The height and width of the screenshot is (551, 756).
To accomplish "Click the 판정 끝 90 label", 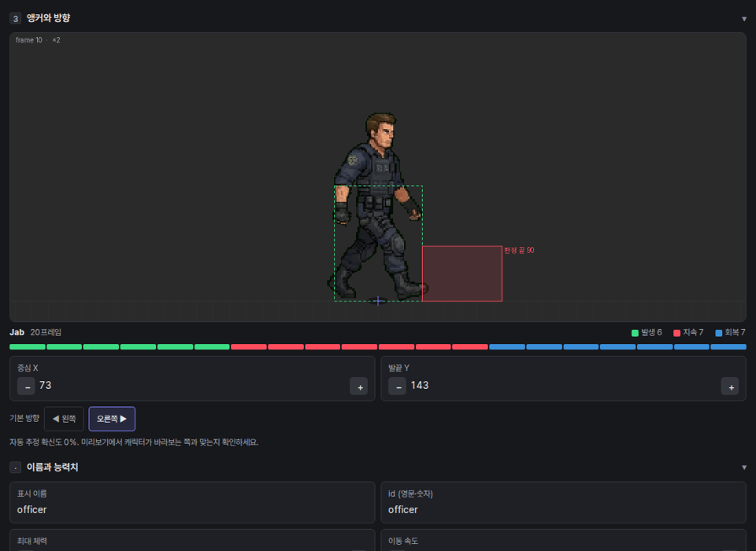I will (x=519, y=250).
